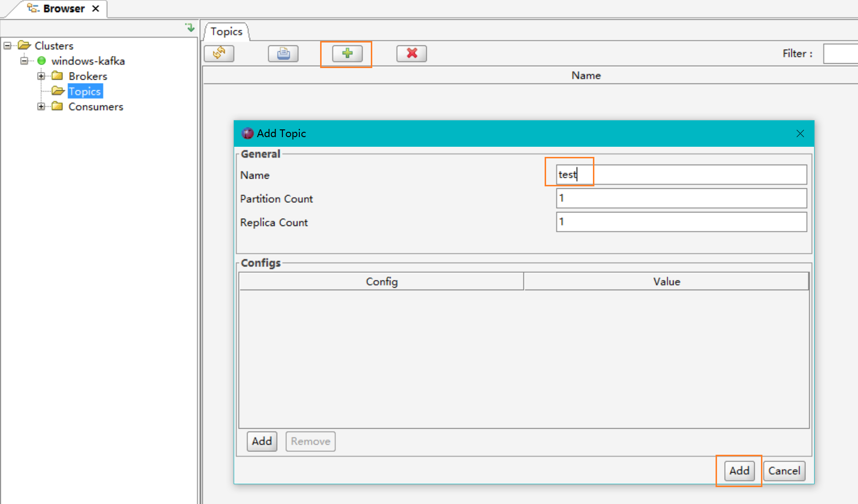Collapse the windows-kafka cluster node
This screenshot has height=504, width=858.
click(24, 61)
